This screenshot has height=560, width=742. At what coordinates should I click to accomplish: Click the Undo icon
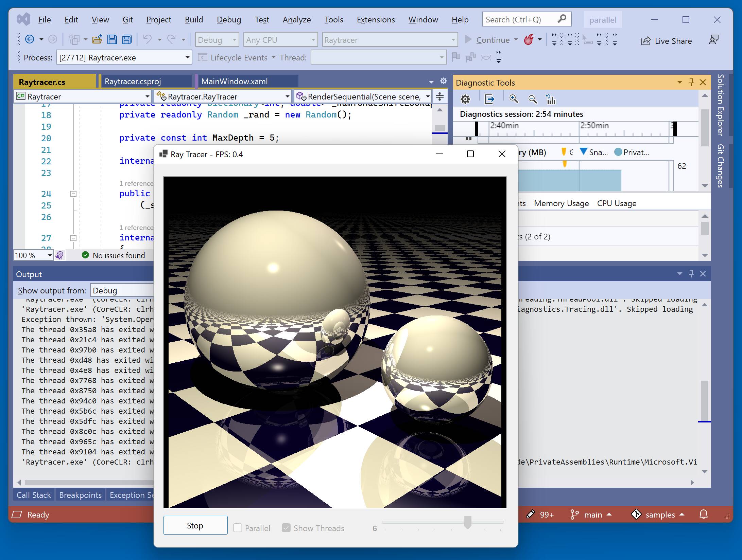[x=147, y=39]
